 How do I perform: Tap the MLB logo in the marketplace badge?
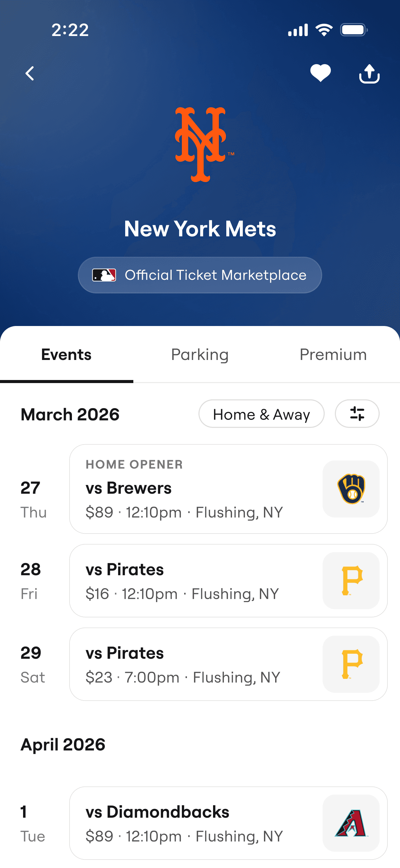pos(104,275)
